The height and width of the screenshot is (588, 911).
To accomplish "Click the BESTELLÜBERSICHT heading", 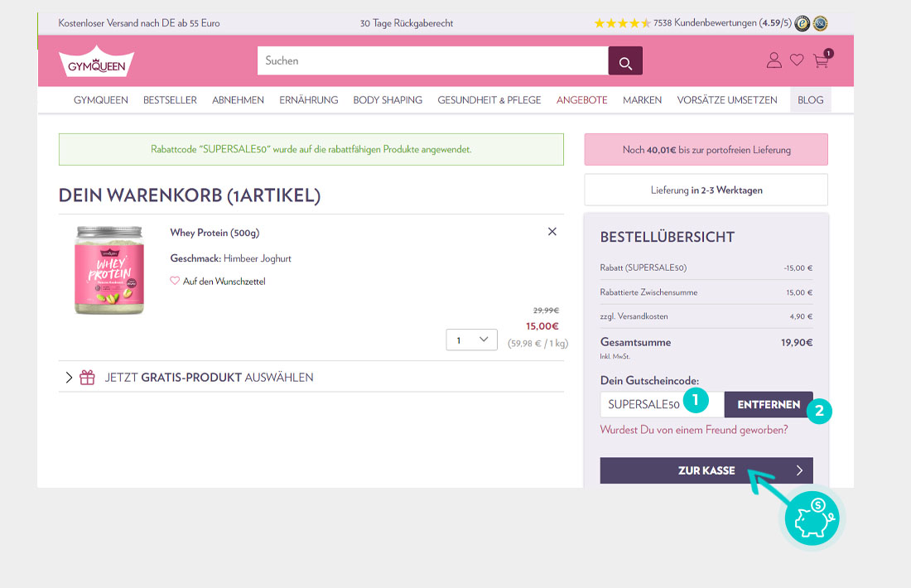I will coord(667,237).
